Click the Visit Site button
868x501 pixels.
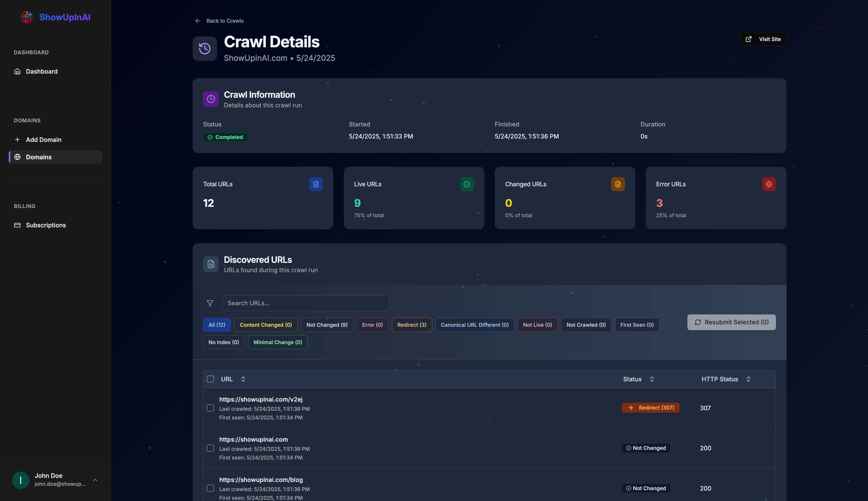[763, 39]
